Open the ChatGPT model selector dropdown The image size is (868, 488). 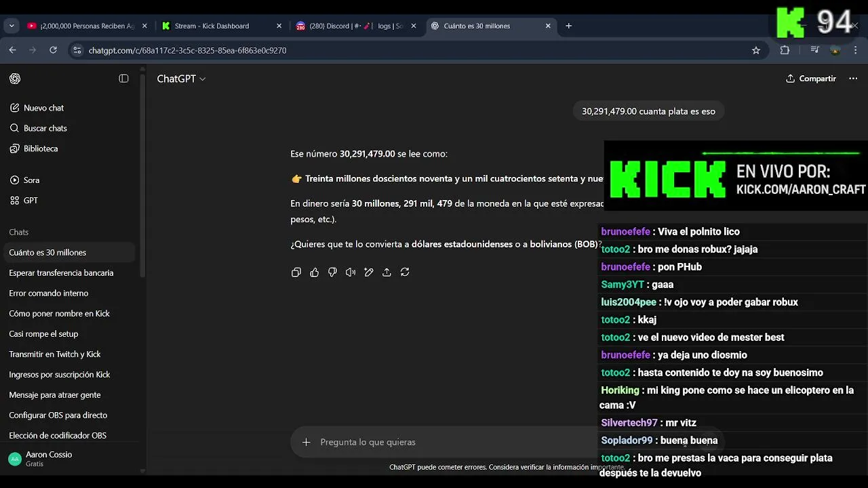point(181,79)
